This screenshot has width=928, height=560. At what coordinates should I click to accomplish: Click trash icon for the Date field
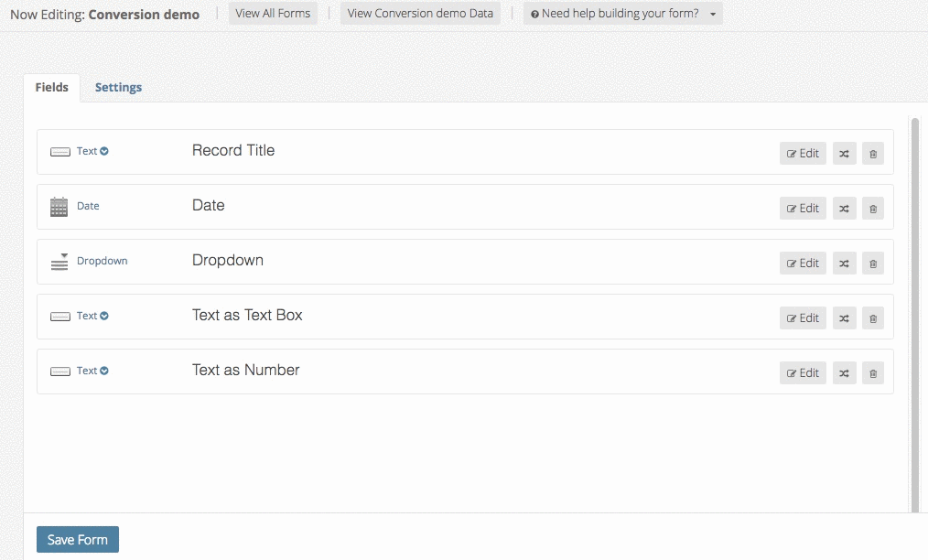point(872,209)
